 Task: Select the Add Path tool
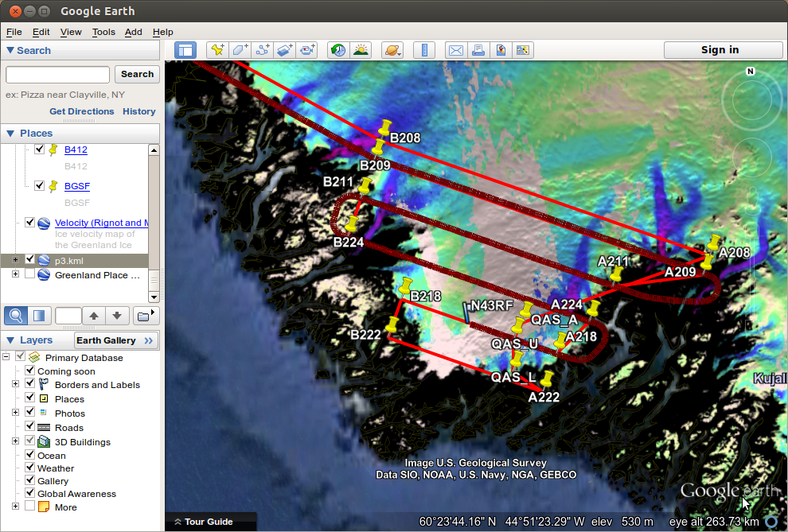click(x=262, y=49)
